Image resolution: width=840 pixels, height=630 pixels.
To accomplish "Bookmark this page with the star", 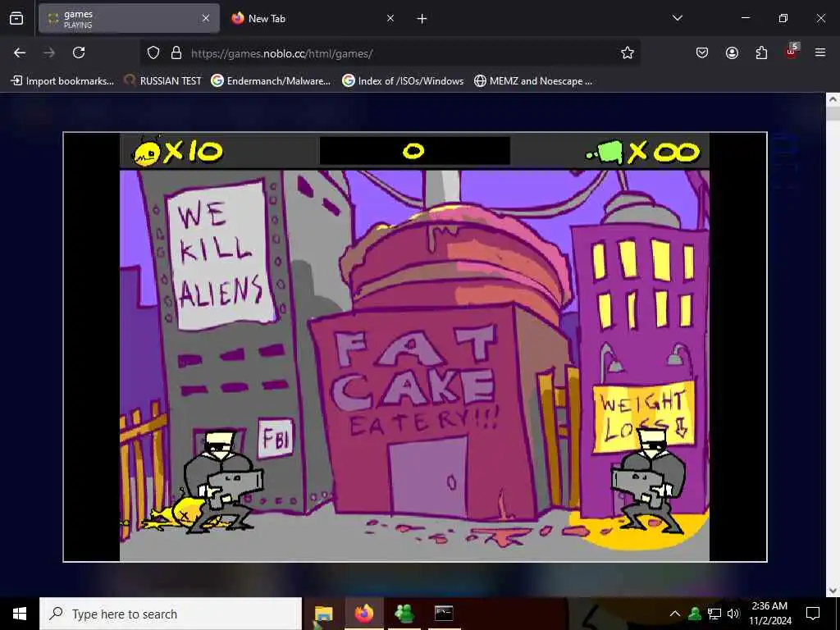I will click(628, 52).
